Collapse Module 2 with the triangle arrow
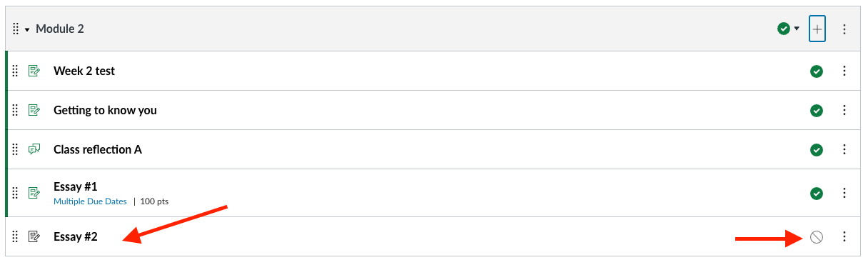 click(x=27, y=29)
